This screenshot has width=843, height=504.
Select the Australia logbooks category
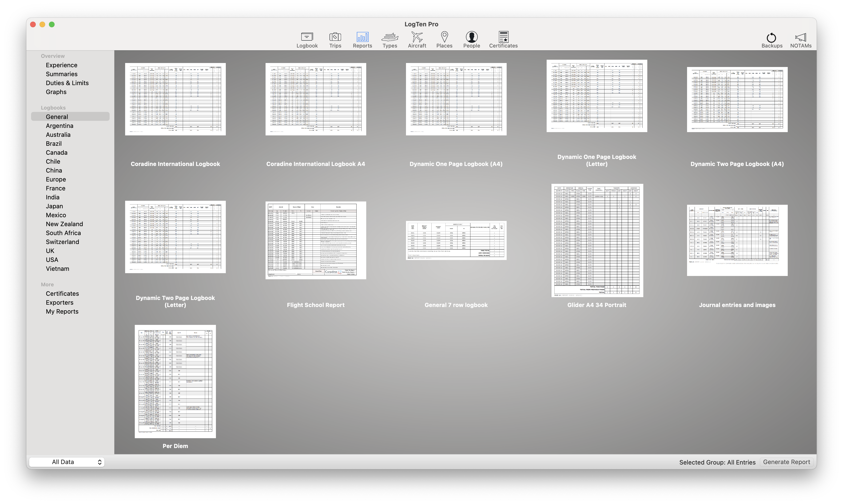[x=58, y=134]
